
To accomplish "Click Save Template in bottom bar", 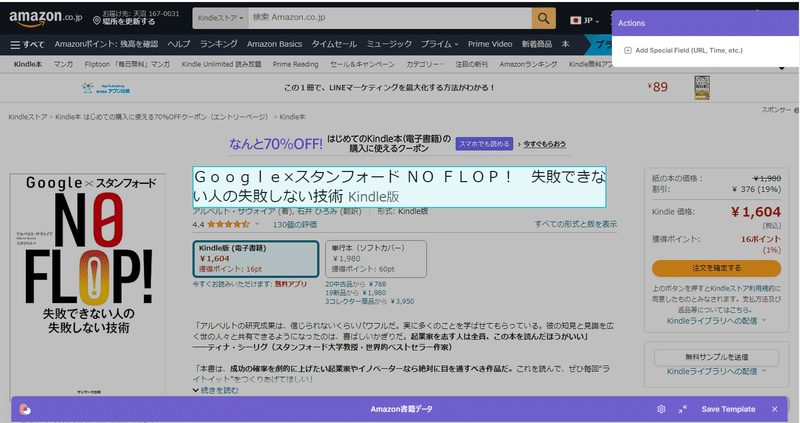I will (x=728, y=409).
